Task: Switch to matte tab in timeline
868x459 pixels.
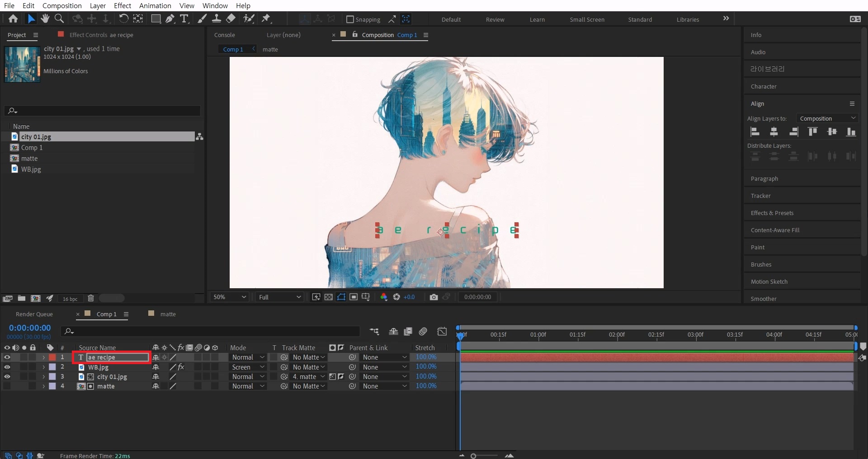Action: (x=168, y=314)
